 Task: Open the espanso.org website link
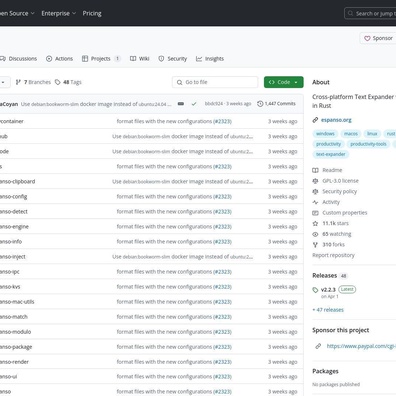tap(336, 120)
